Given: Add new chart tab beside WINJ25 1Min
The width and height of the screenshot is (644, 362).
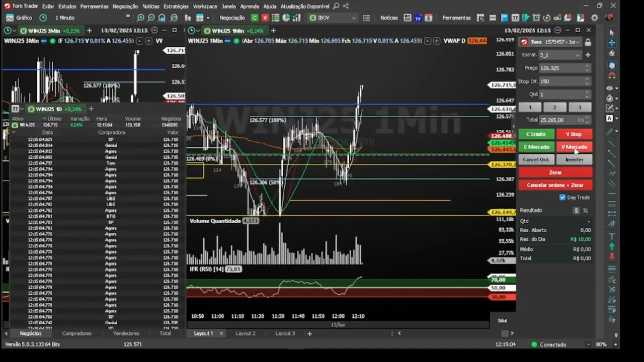Looking at the screenshot, I should click(274, 31).
